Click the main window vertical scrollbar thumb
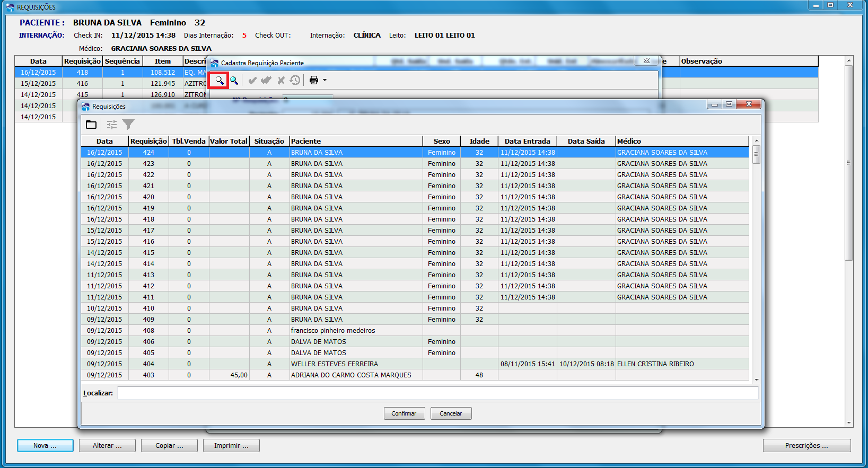This screenshot has width=868, height=468. [x=848, y=163]
